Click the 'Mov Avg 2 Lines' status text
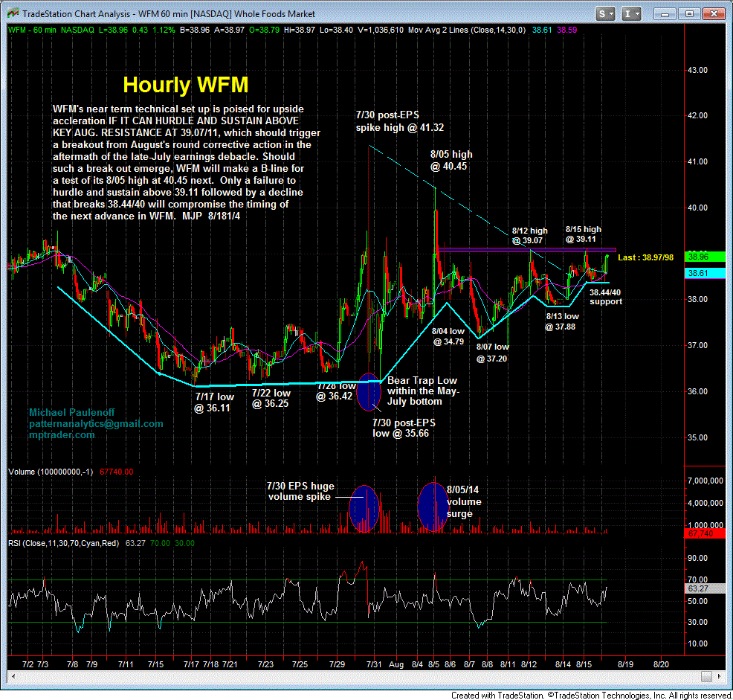This screenshot has width=733, height=700. [x=467, y=30]
